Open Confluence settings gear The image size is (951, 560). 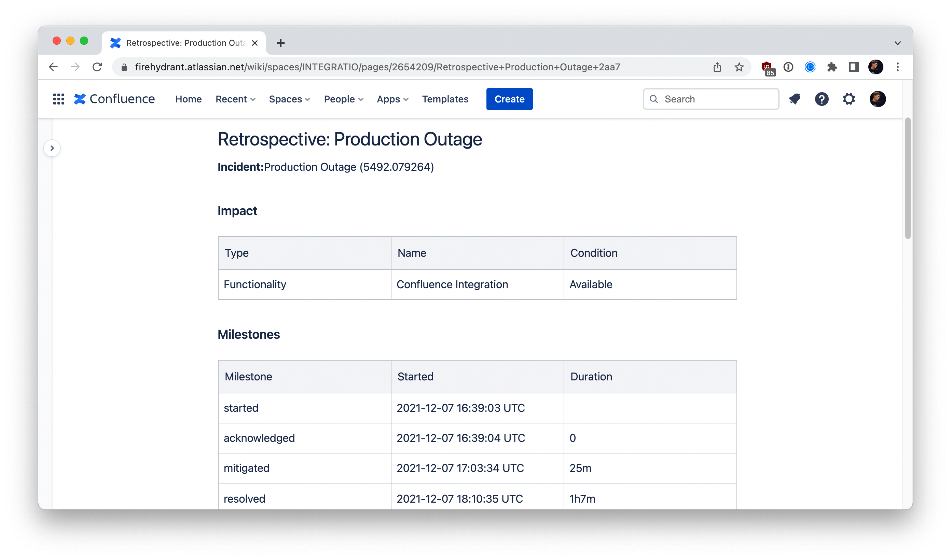coord(849,99)
